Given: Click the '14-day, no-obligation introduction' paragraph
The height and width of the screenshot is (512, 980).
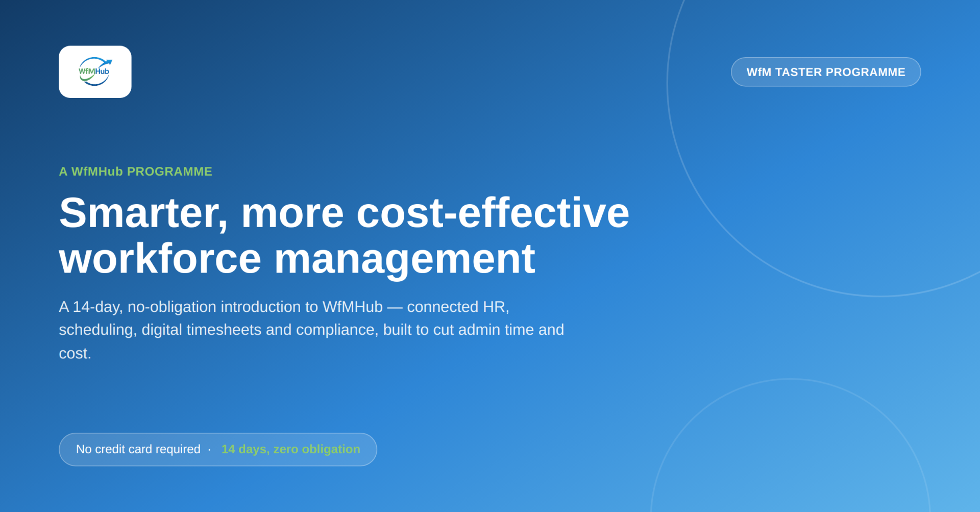Looking at the screenshot, I should tap(311, 330).
